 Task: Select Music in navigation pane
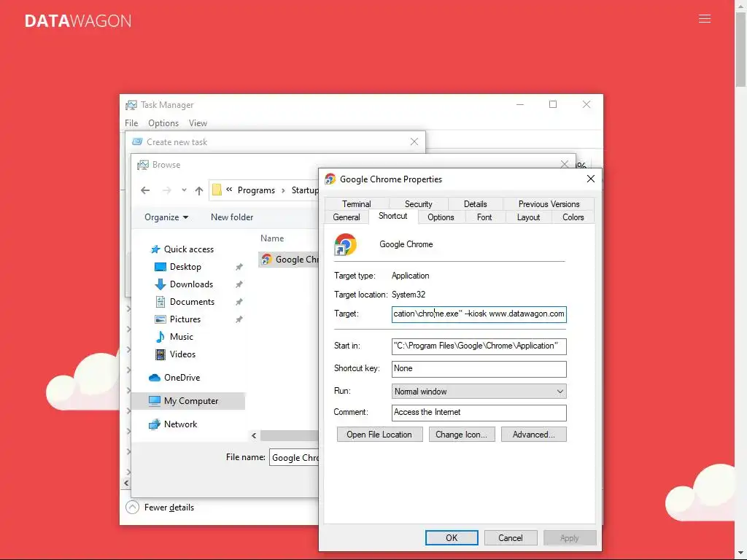pyautogui.click(x=181, y=337)
